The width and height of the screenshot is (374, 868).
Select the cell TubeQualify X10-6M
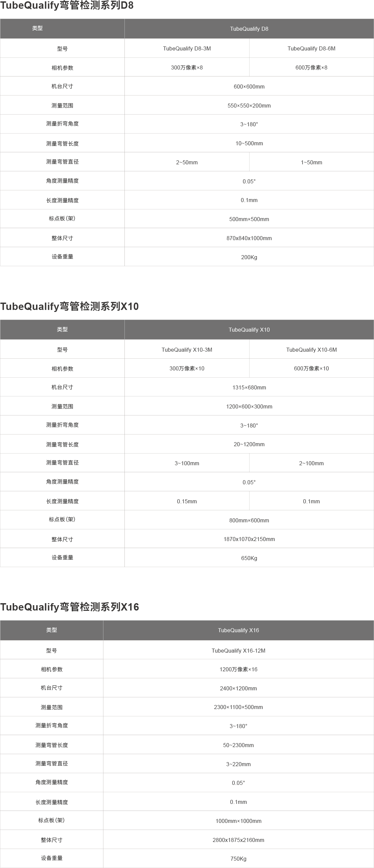[x=311, y=350]
